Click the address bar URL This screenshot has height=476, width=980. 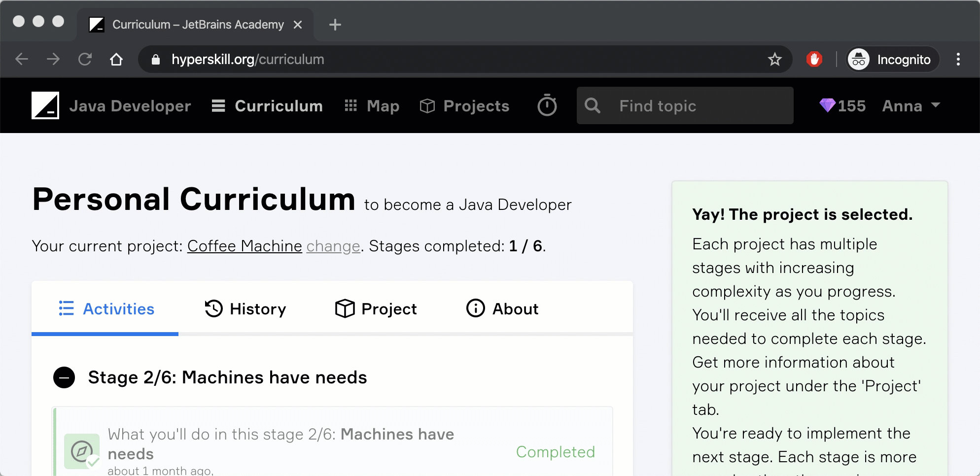tap(248, 60)
